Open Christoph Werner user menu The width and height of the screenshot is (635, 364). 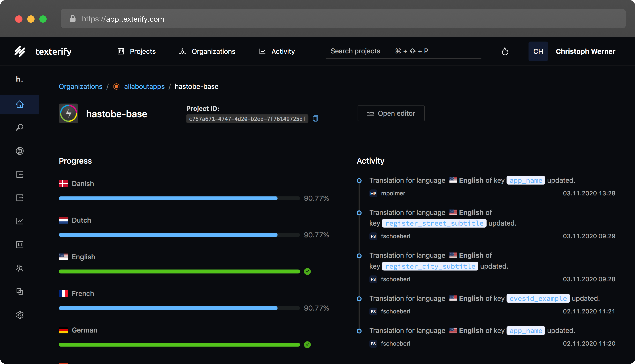(x=585, y=51)
